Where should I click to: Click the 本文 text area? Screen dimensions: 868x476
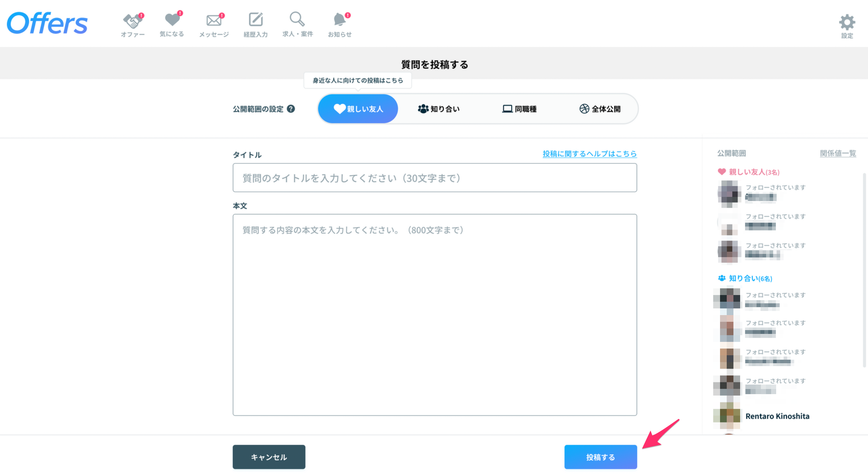coord(435,315)
